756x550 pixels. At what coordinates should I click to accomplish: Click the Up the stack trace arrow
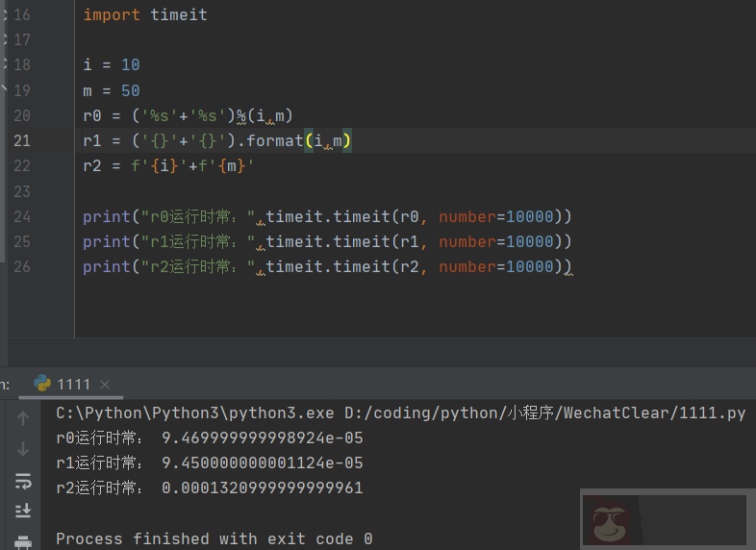click(x=23, y=418)
